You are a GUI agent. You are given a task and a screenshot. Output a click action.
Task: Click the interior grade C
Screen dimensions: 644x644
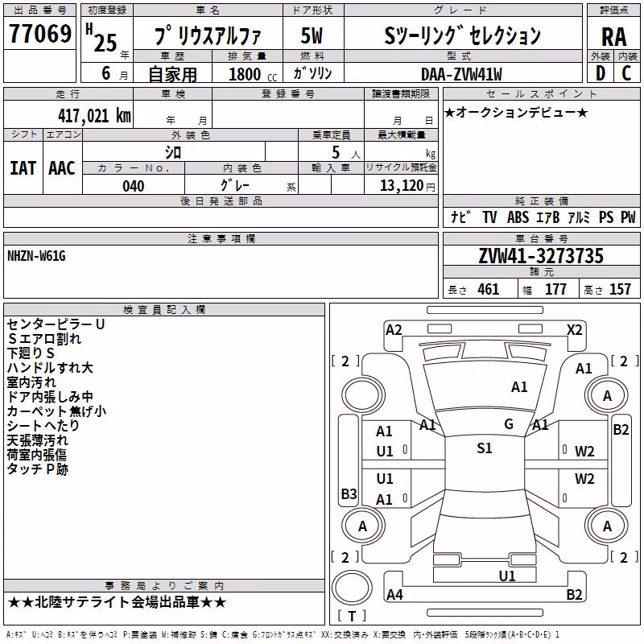pyautogui.click(x=627, y=73)
